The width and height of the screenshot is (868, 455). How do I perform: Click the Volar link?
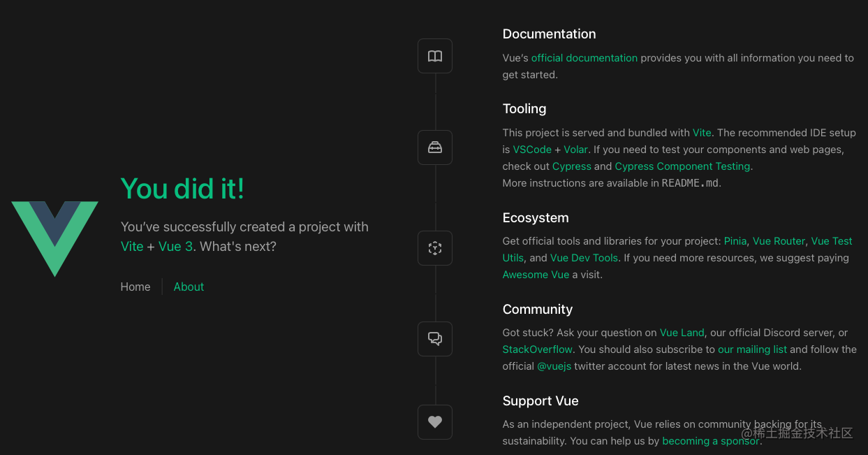click(x=575, y=149)
